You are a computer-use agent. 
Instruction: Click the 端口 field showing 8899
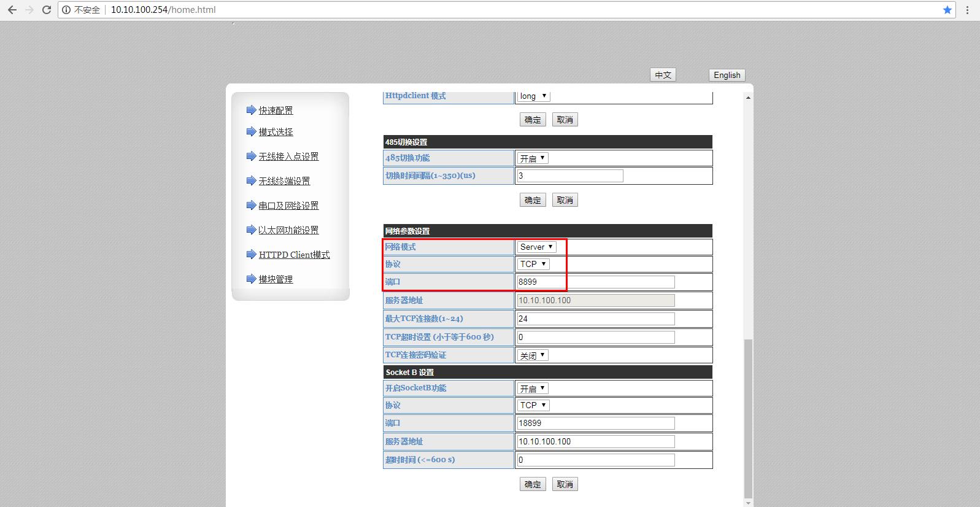point(595,282)
